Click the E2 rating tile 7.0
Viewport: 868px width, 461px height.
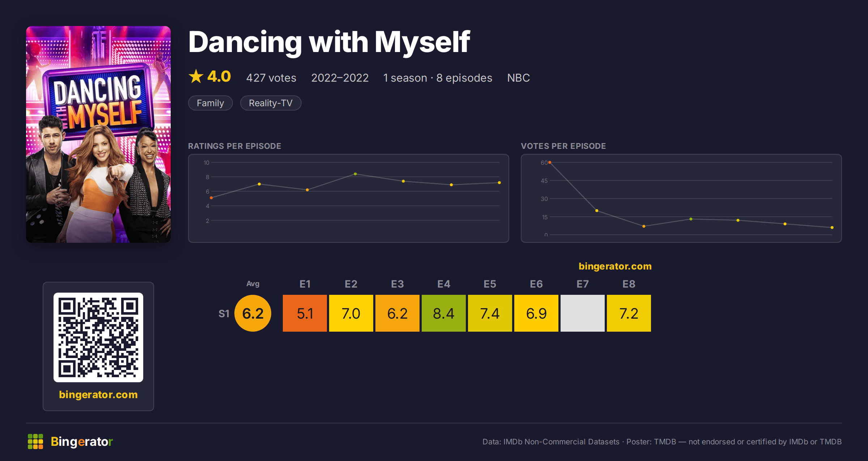tap(351, 313)
